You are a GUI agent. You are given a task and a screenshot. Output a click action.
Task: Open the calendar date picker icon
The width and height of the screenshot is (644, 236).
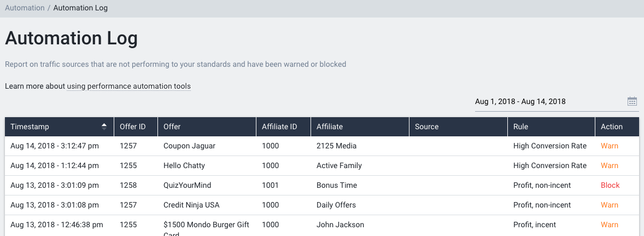click(632, 101)
